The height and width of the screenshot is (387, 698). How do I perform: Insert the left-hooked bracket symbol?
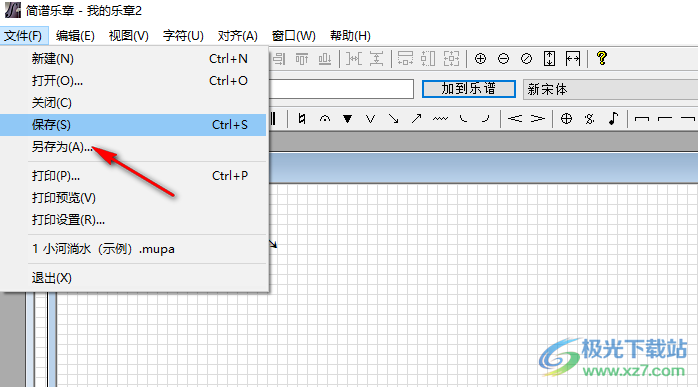[x=665, y=119]
